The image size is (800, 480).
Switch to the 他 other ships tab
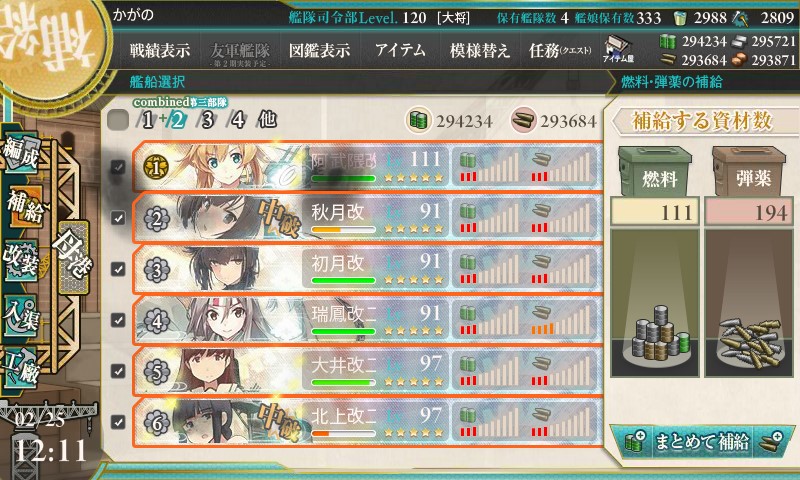click(x=267, y=120)
